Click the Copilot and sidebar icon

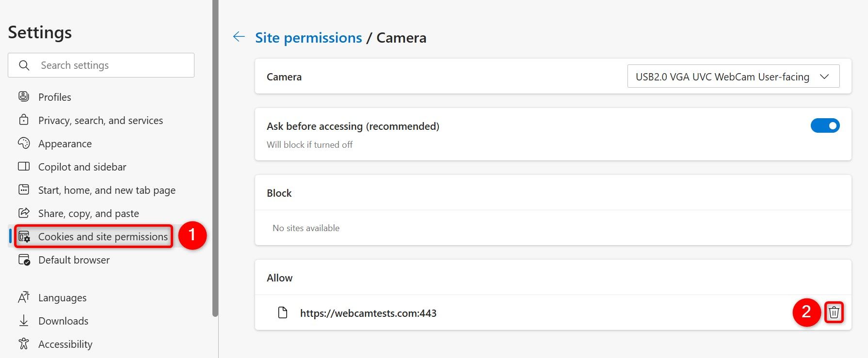point(24,167)
